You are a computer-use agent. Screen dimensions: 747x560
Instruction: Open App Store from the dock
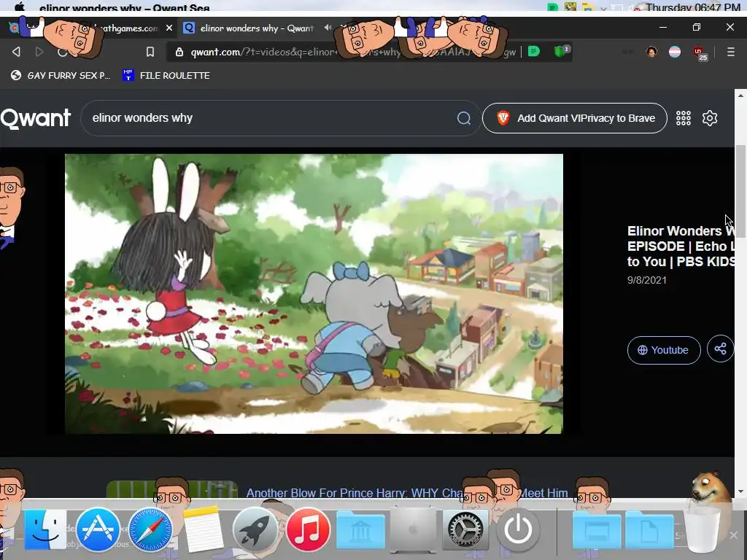[98, 529]
